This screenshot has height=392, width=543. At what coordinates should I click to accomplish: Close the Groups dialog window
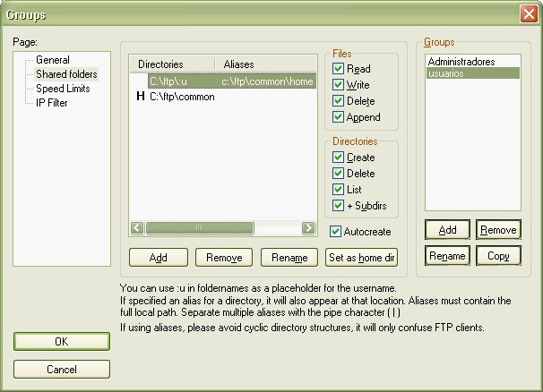coord(528,14)
